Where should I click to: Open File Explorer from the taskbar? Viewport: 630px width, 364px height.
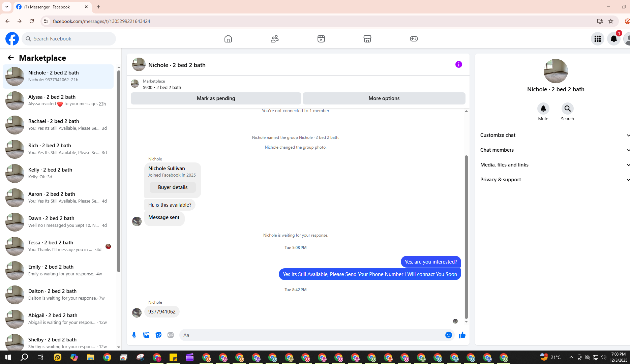click(x=90, y=357)
